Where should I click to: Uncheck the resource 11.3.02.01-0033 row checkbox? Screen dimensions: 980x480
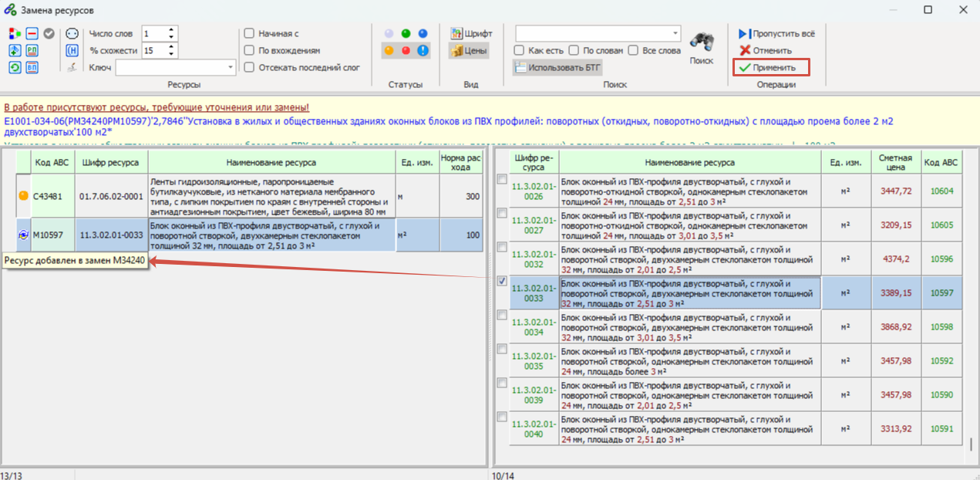point(502,282)
